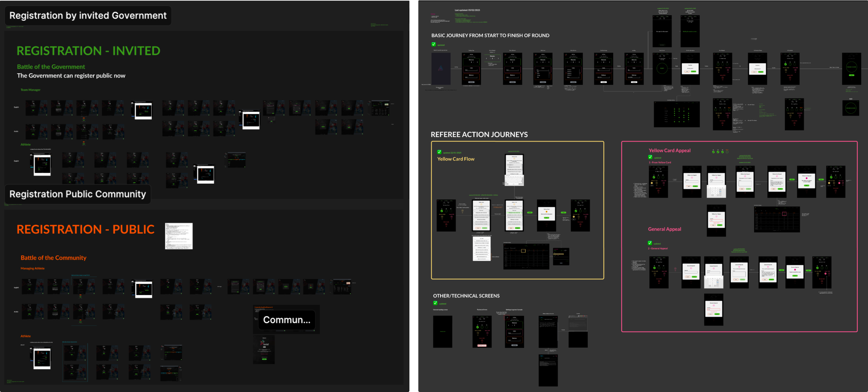Click the green 'Athlete' section label
This screenshot has height=392, width=868.
click(26, 144)
